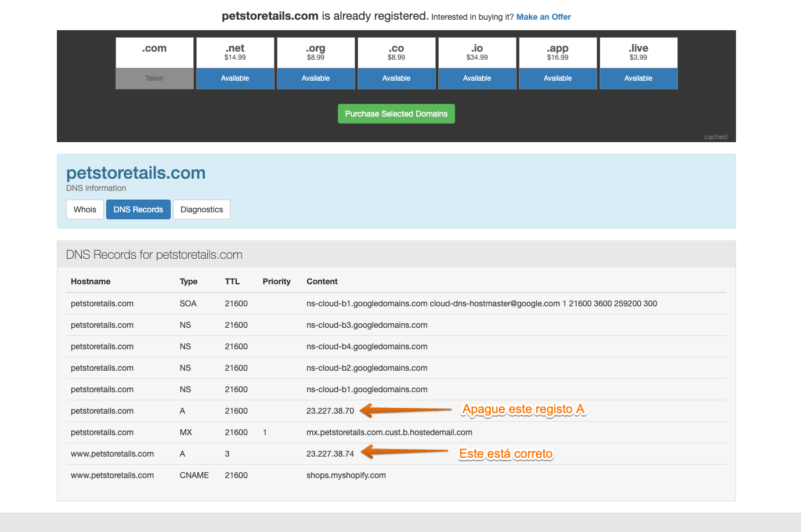Click the NS ns-cloud-b1.googledomains.com content
Image resolution: width=801 pixels, height=532 pixels.
367,389
